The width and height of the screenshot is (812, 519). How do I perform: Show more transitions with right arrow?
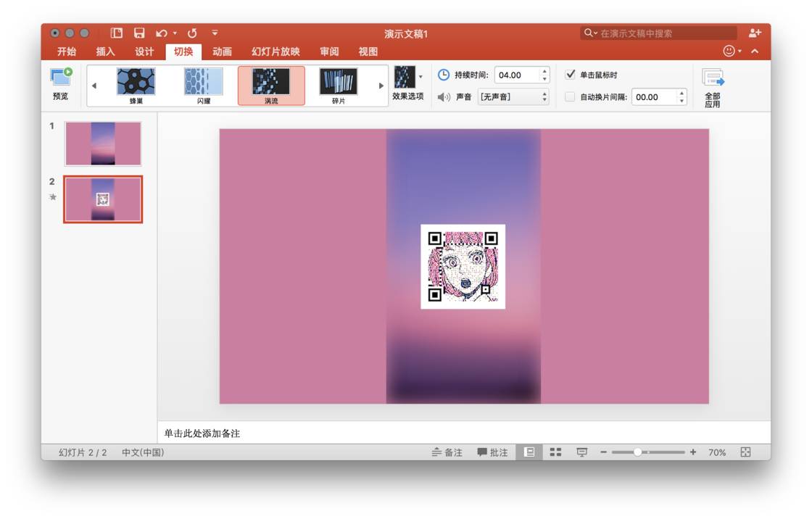381,86
